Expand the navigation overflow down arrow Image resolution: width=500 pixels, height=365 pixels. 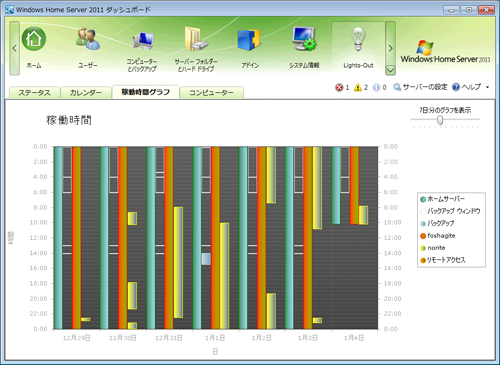[x=390, y=70]
